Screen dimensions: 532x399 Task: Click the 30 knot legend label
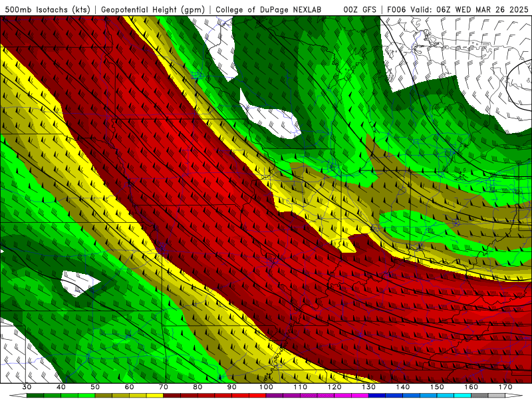pyautogui.click(x=27, y=387)
